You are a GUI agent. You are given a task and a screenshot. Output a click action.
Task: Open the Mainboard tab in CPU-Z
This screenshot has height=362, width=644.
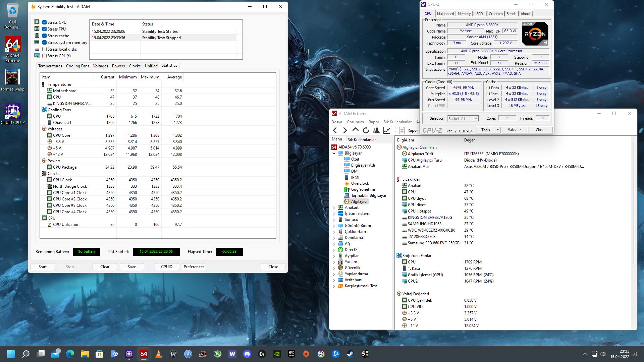click(445, 14)
